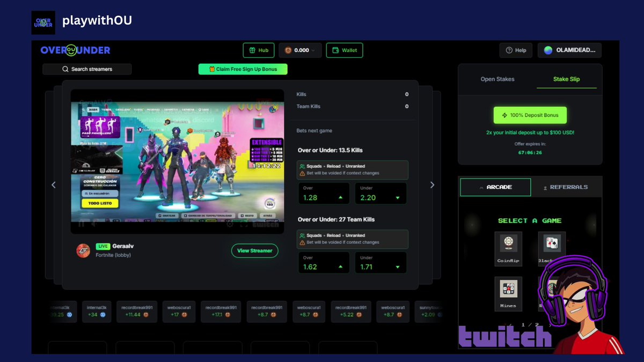Image resolution: width=644 pixels, height=362 pixels.
Task: Open the Hub gift button
Action: 259,50
